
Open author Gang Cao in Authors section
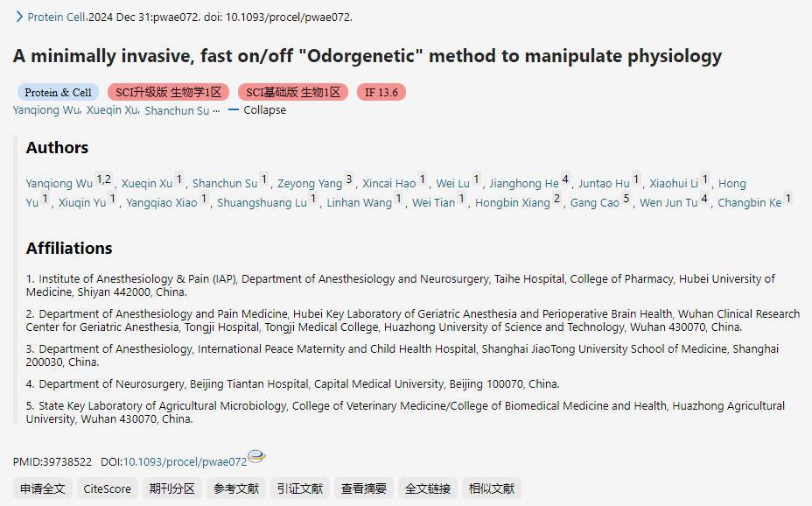595,203
